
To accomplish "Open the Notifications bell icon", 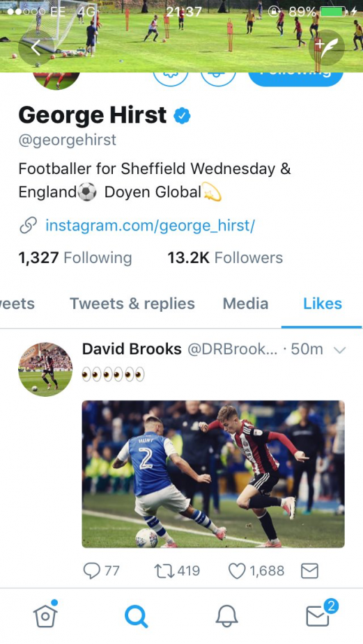I will (x=226, y=616).
